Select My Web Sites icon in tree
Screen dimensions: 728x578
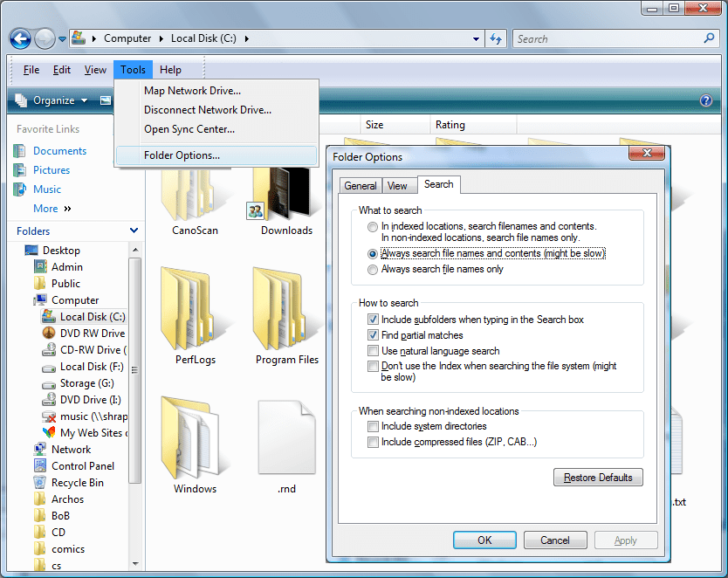pyautogui.click(x=49, y=433)
